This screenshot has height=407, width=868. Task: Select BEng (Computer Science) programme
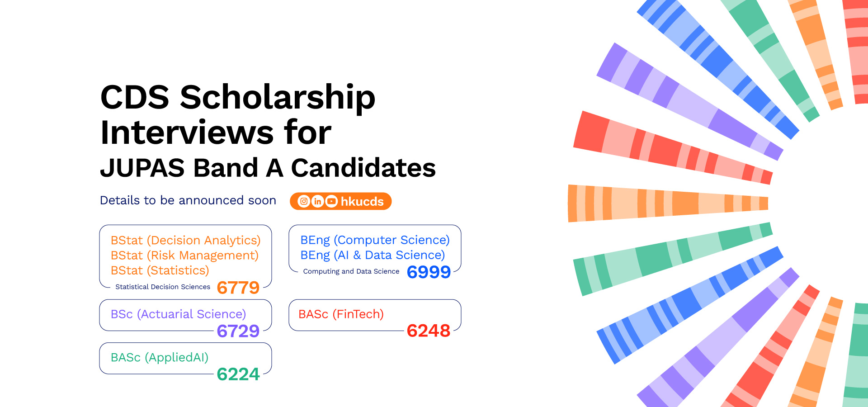click(x=375, y=240)
